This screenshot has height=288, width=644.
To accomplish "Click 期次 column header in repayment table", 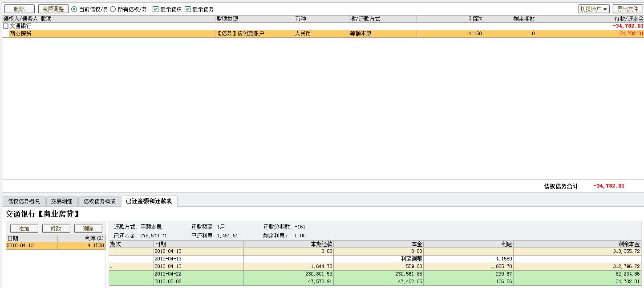I will (131, 244).
